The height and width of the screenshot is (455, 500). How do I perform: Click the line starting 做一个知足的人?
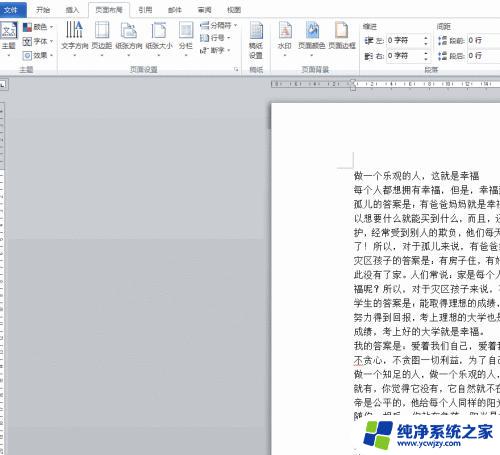[x=427, y=374]
